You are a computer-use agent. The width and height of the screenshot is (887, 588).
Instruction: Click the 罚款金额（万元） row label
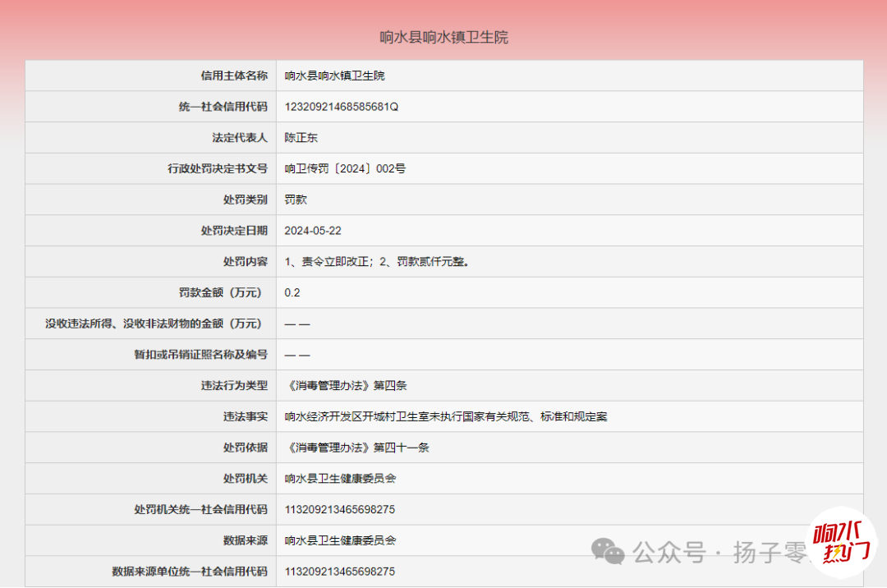[223, 292]
